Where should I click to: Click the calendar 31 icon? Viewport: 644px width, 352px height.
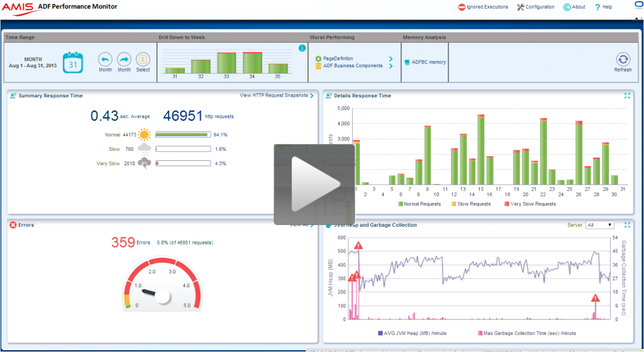point(73,63)
